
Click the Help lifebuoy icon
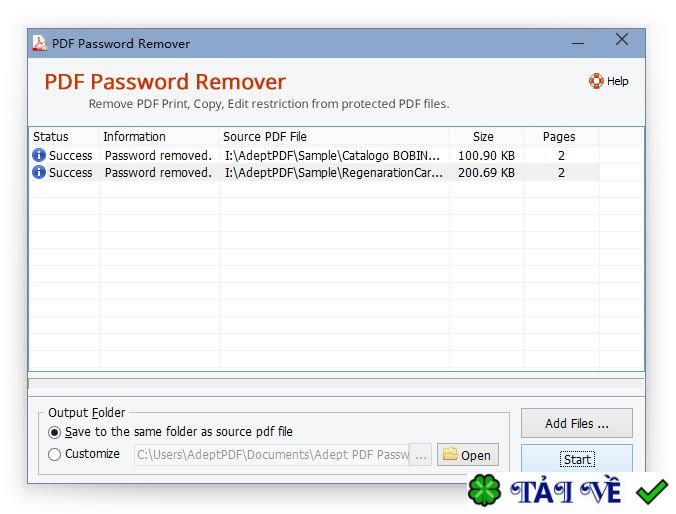coord(596,81)
